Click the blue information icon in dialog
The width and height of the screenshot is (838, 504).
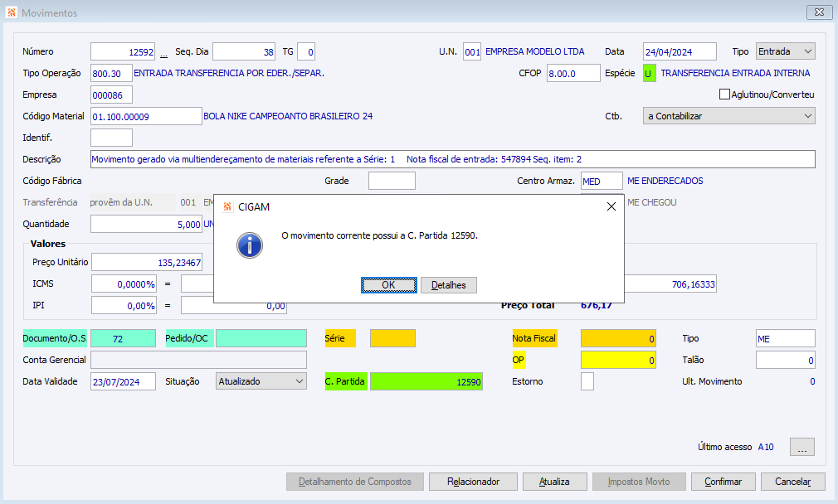pyautogui.click(x=250, y=245)
